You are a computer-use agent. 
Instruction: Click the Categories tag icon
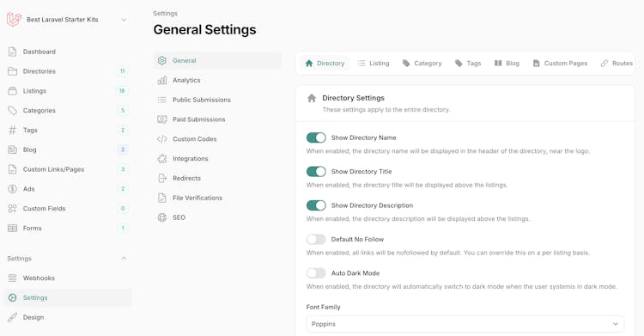point(13,111)
